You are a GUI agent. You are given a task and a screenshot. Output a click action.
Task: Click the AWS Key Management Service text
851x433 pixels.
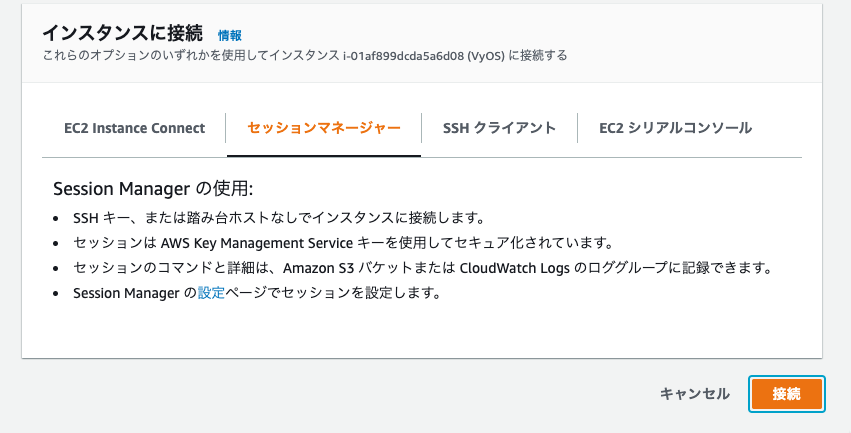pos(257,242)
